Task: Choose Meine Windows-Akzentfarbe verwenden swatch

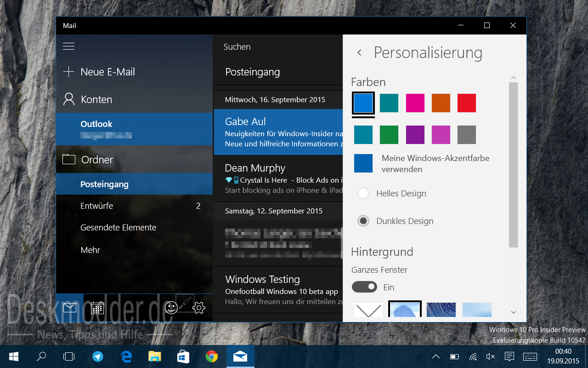Action: (x=363, y=163)
